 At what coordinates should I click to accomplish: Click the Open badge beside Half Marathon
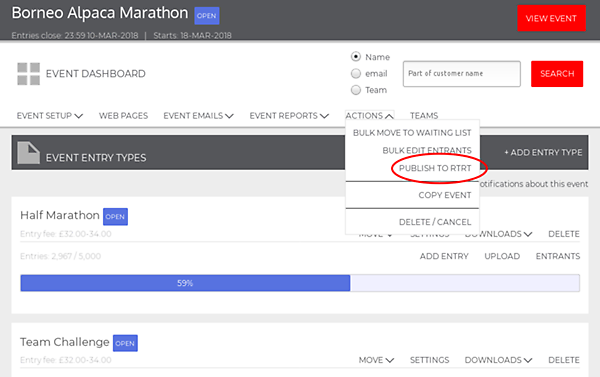[115, 217]
